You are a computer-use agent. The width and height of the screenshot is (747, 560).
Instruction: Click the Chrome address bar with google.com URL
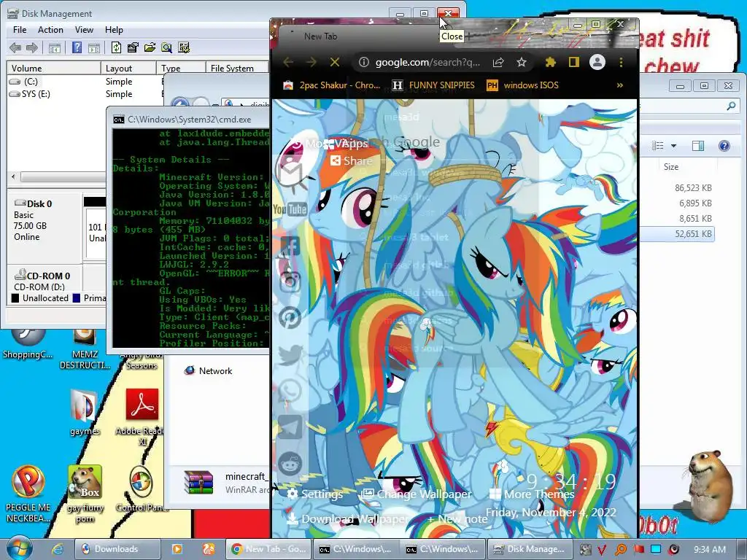pos(427,63)
